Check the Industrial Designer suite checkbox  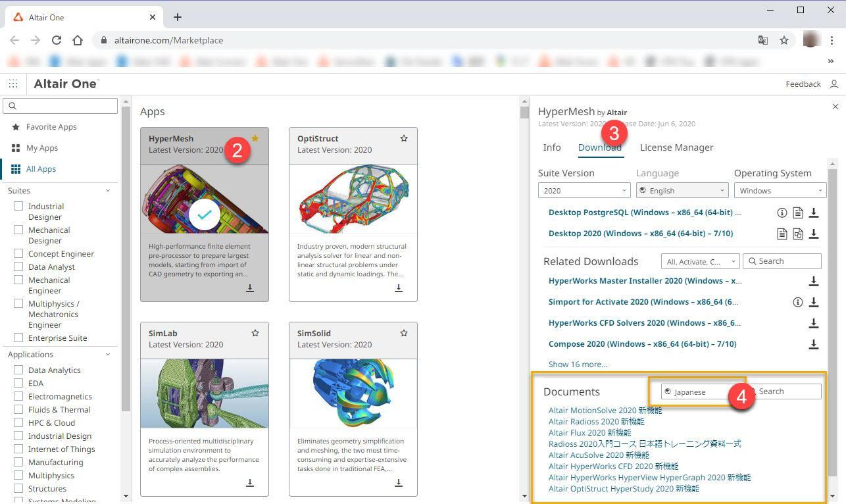click(x=18, y=207)
